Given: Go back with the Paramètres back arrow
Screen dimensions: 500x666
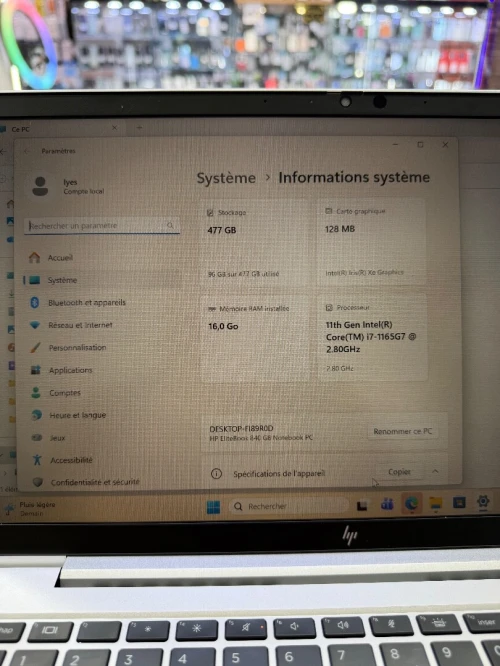Looking at the screenshot, I should coord(27,151).
